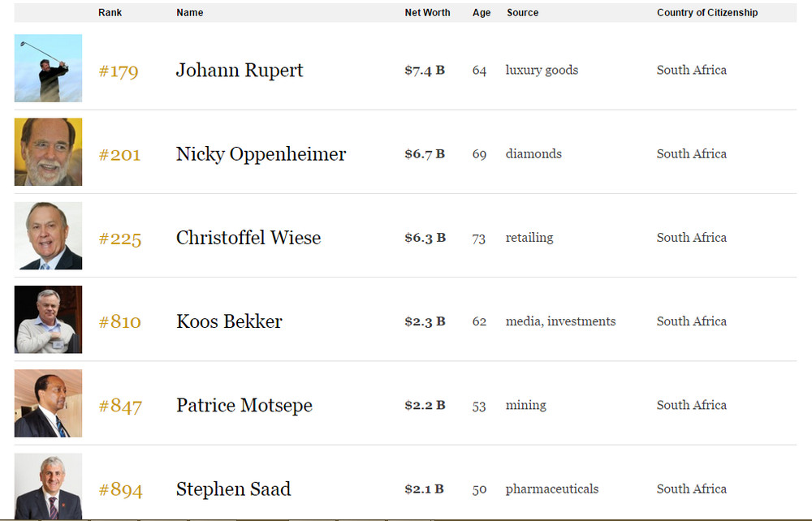
Task: Click rank #179 for Johann Rupert
Action: pyautogui.click(x=119, y=71)
